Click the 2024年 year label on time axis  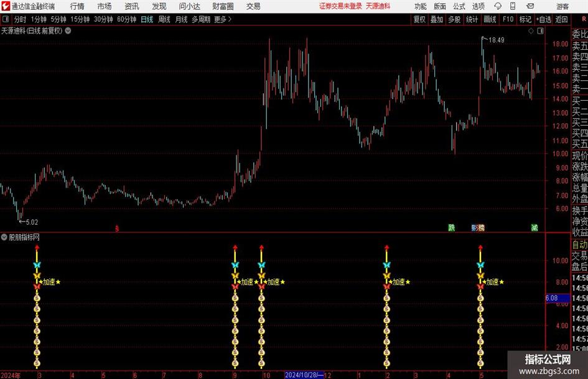click(11, 375)
